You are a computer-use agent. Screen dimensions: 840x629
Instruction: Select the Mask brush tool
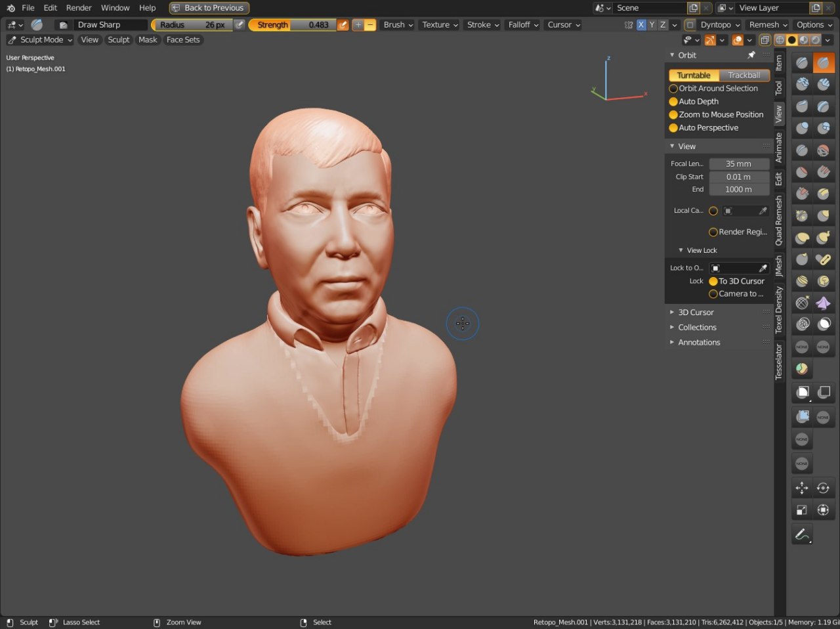click(824, 324)
